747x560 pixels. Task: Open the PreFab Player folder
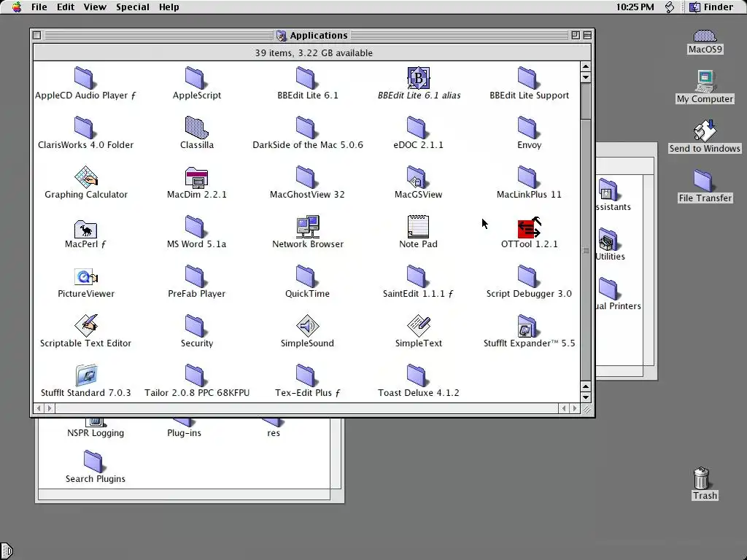coord(194,276)
